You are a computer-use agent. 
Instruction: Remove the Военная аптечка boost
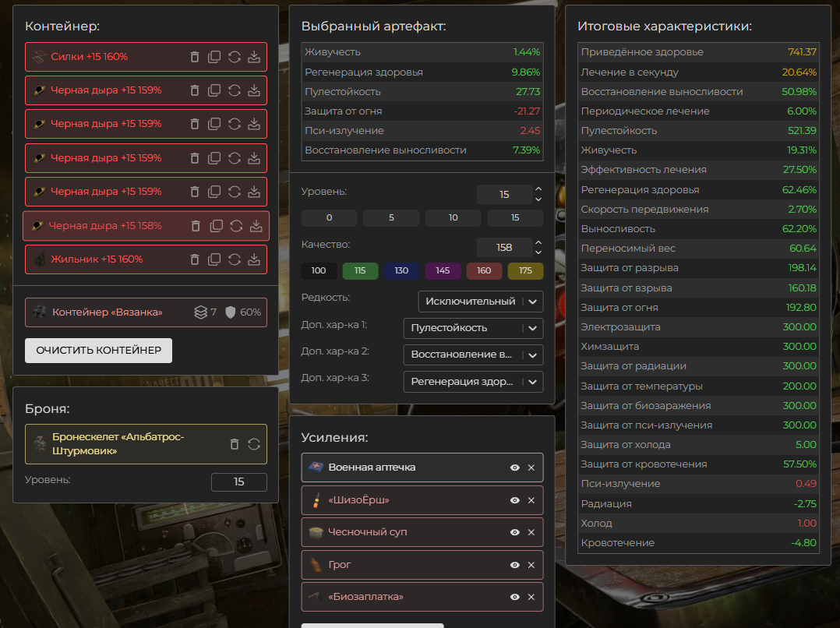(x=531, y=467)
